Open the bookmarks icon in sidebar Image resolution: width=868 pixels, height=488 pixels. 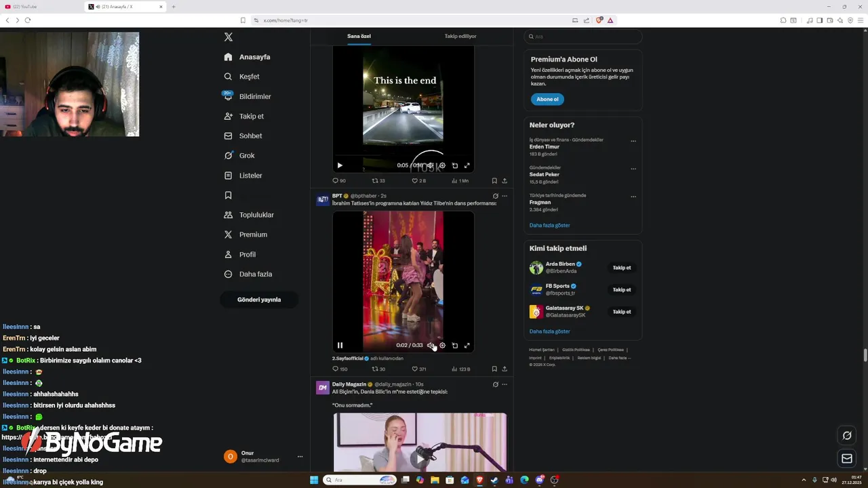(229, 195)
